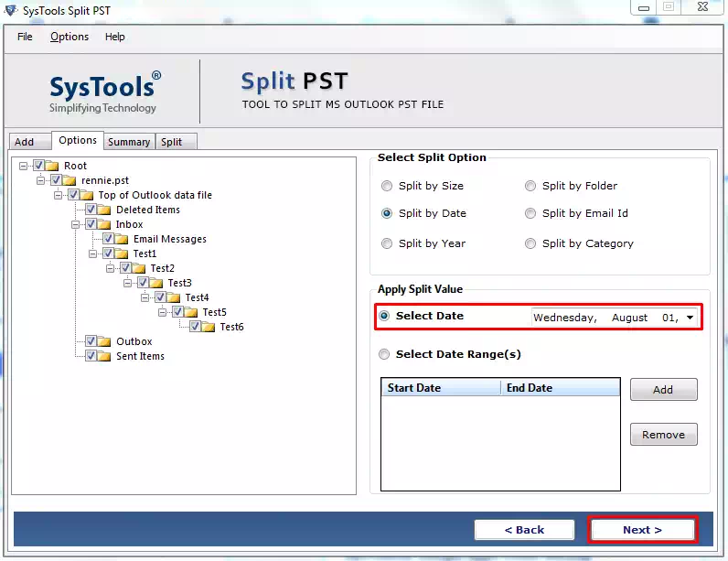
Task: Click the Test6 folder icon
Action: (x=209, y=327)
